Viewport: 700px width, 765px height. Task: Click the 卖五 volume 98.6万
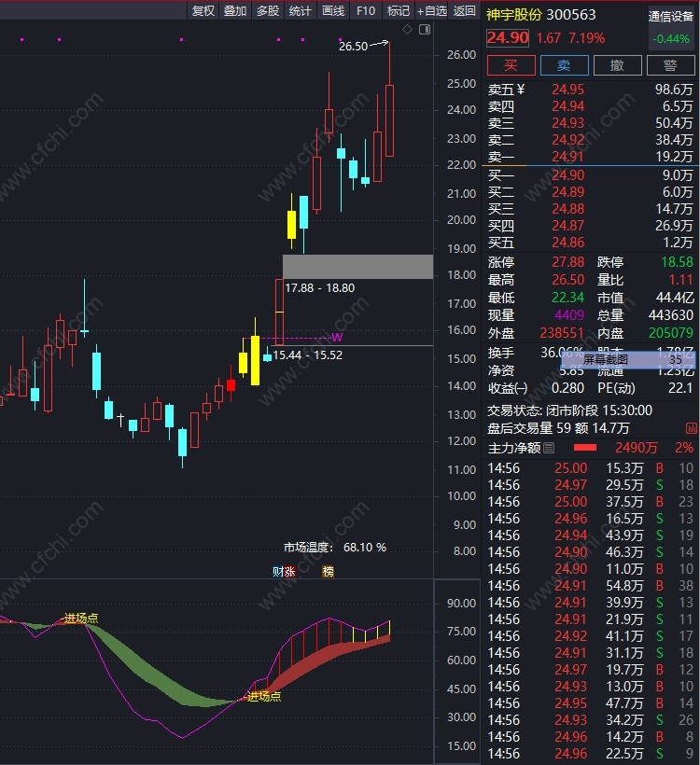pos(674,90)
